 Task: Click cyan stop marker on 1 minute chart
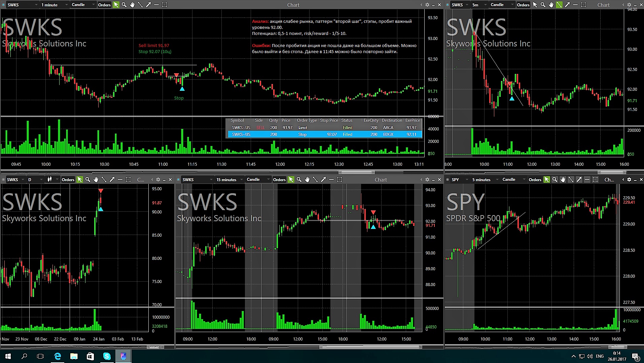click(x=182, y=89)
